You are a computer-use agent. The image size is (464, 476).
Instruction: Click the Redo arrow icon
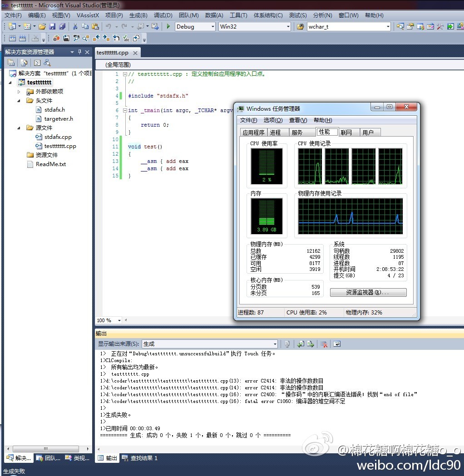(124, 26)
